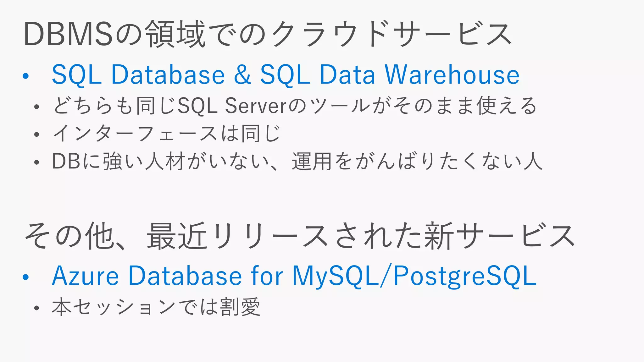The width and height of the screenshot is (644, 362).
Task: Click the bullet before 'どちらも同じSQL Server'
Action: coord(36,107)
